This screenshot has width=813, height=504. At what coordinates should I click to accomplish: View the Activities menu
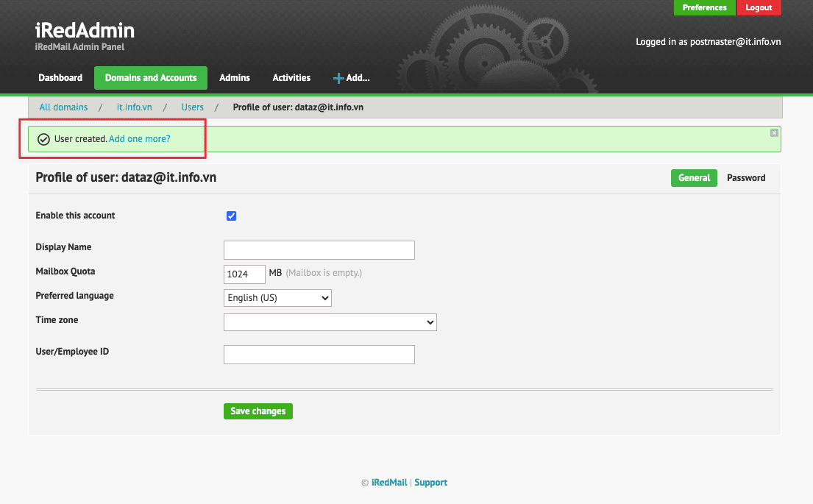coord(291,78)
